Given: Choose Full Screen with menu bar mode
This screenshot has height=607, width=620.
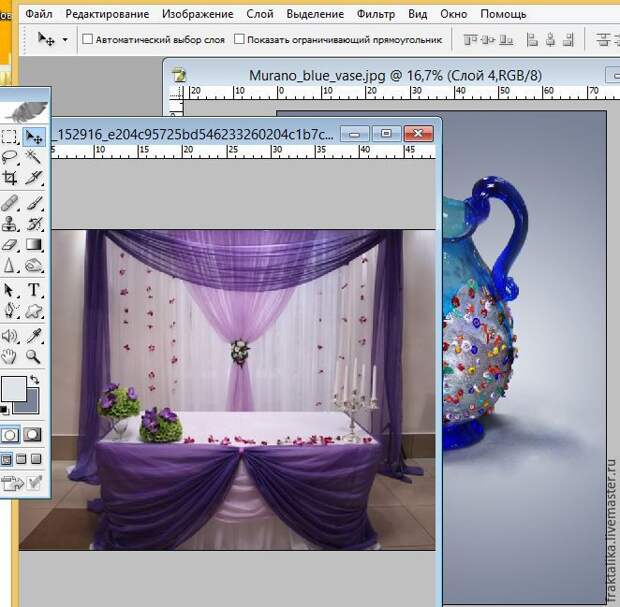Looking at the screenshot, I should click(x=21, y=459).
